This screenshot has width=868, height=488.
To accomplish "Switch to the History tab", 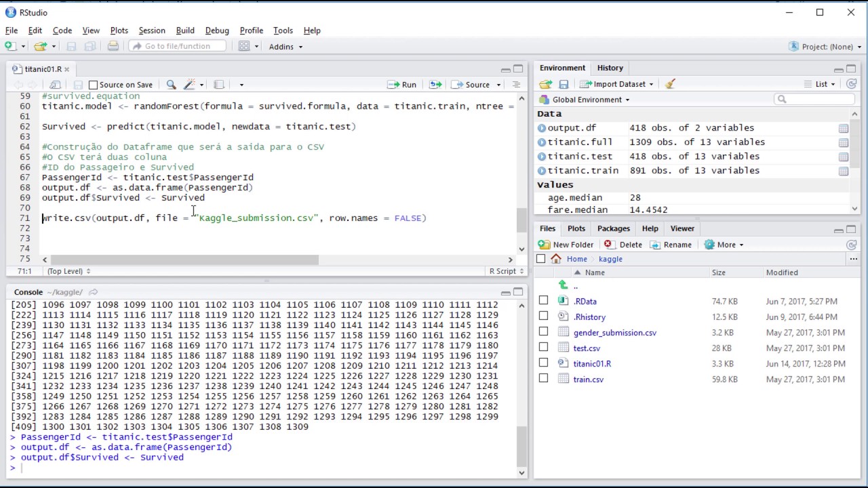I will point(610,68).
